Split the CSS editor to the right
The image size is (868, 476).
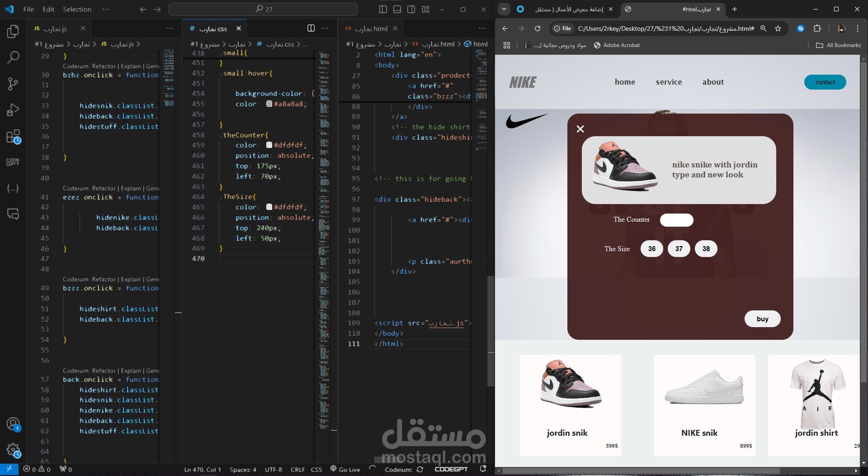311,28
